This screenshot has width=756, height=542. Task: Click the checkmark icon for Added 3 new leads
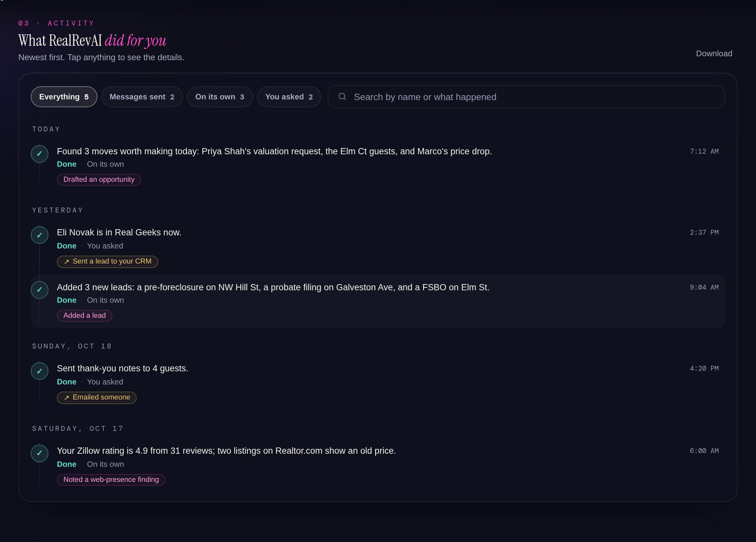coord(40,290)
